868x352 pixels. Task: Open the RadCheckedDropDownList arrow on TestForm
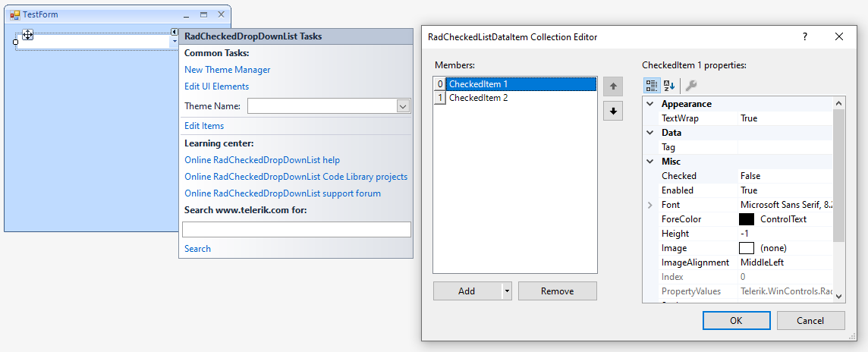175,42
